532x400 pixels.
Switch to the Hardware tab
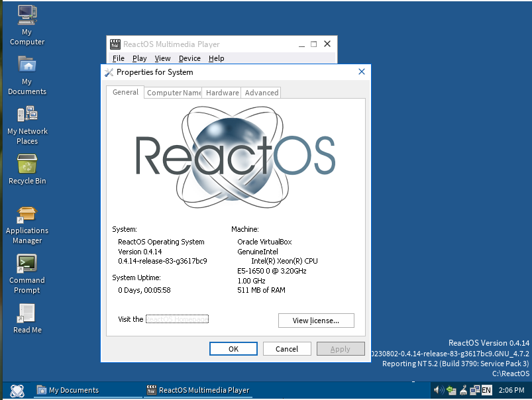point(222,93)
